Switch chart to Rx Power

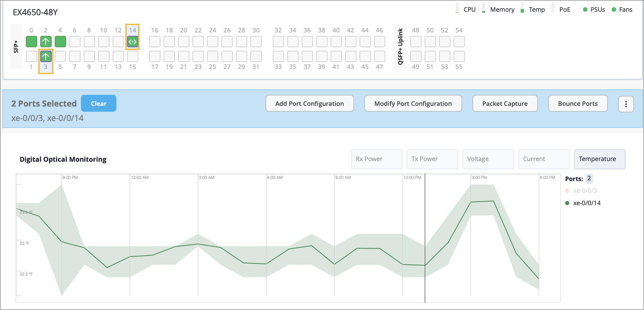377,159
